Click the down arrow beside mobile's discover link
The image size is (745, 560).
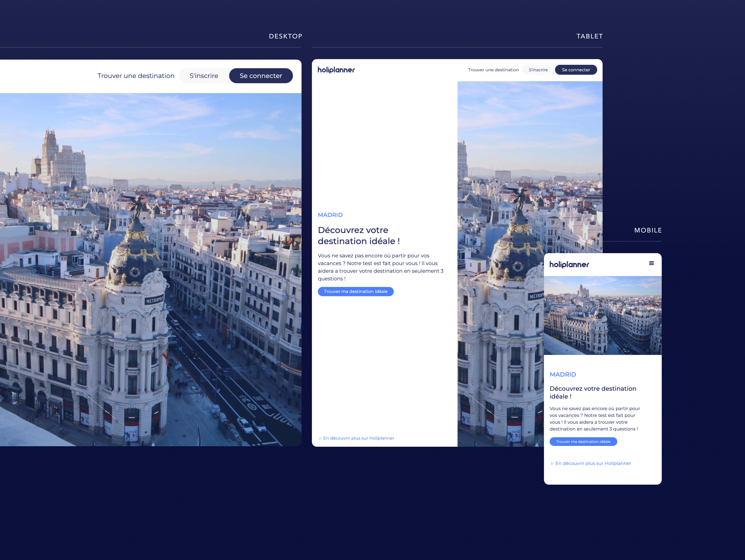coord(552,463)
